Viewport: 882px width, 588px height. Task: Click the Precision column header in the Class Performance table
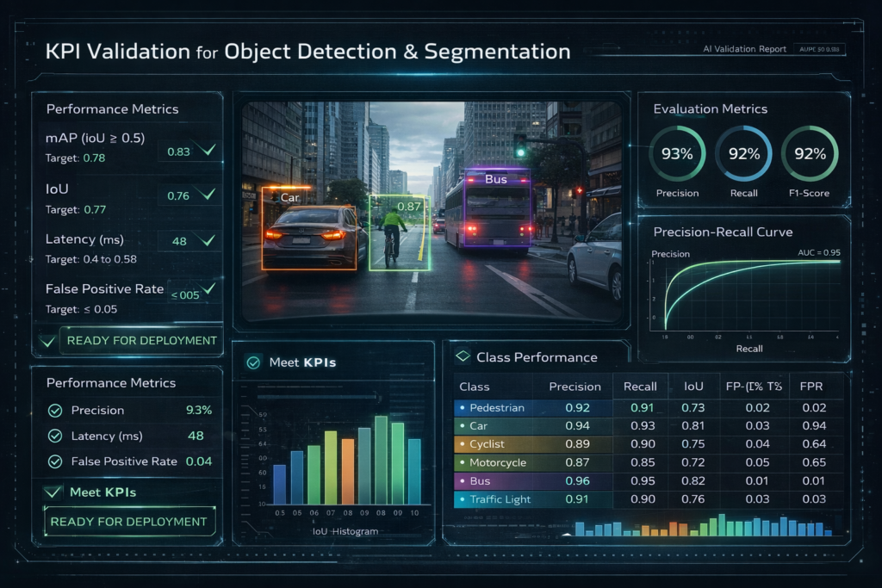(575, 387)
